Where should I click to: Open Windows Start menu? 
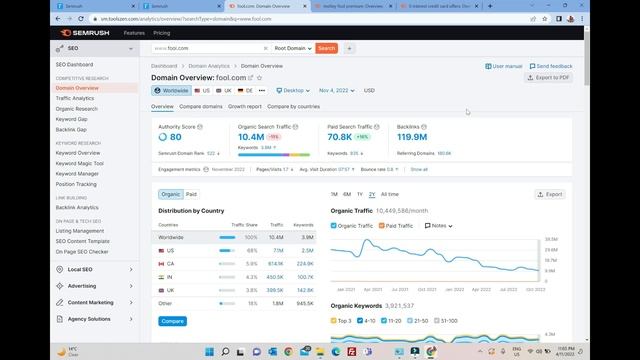pos(209,351)
